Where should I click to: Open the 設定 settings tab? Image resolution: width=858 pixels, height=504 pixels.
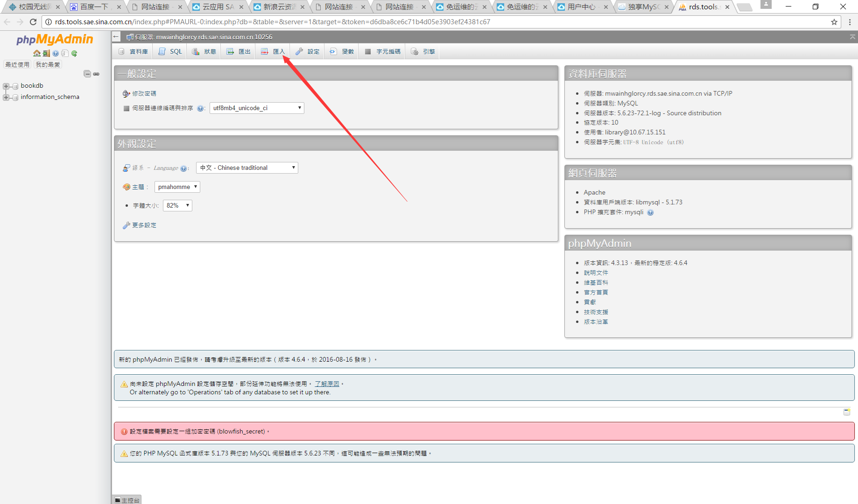[x=308, y=52]
